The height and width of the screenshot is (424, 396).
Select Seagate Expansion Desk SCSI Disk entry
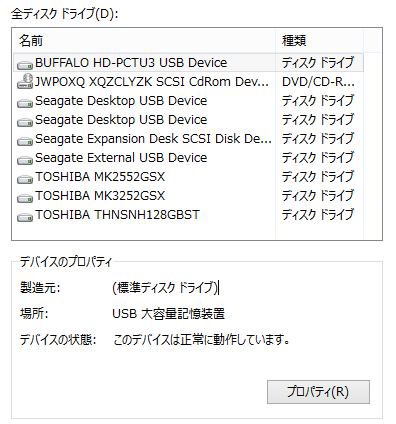click(x=188, y=139)
